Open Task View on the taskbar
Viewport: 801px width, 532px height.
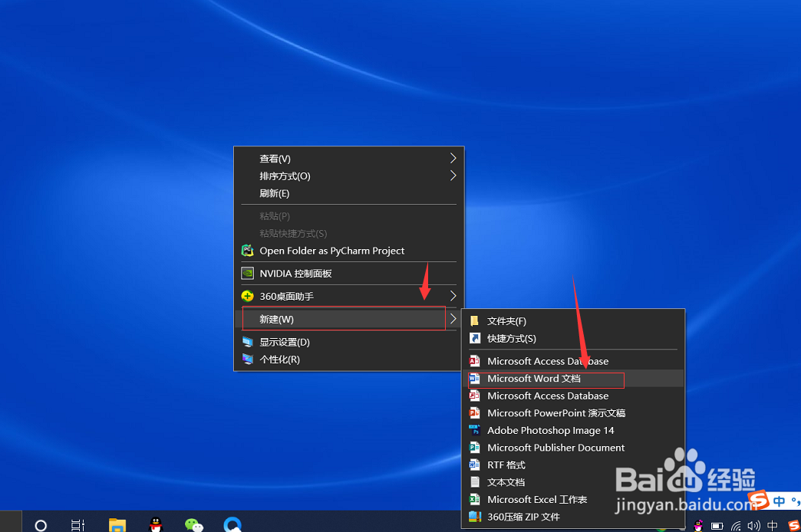77,525
